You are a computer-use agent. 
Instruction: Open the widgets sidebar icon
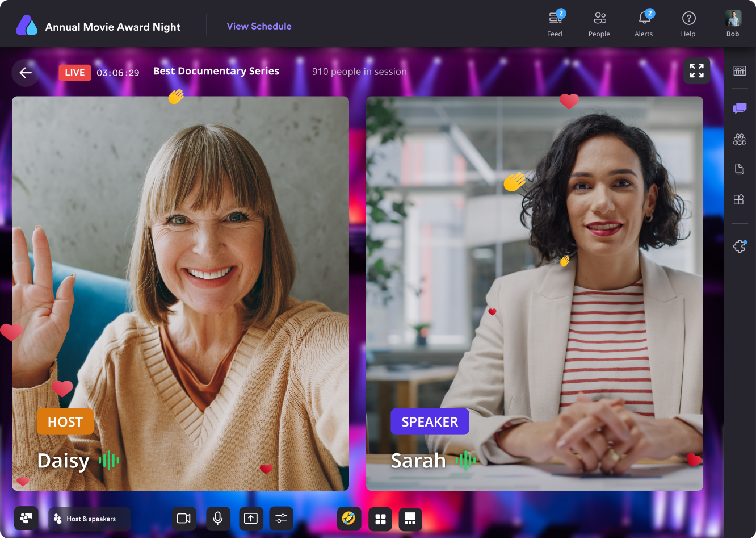pos(739,199)
